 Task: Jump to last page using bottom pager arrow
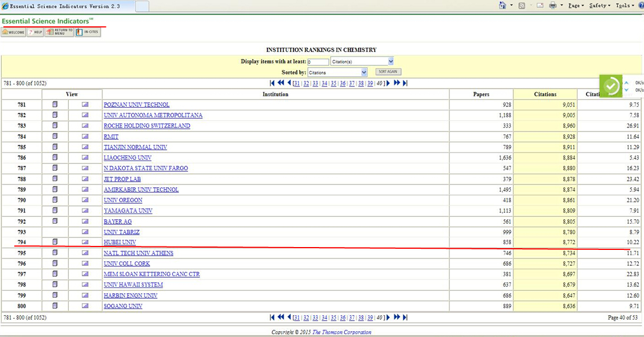[x=405, y=317]
